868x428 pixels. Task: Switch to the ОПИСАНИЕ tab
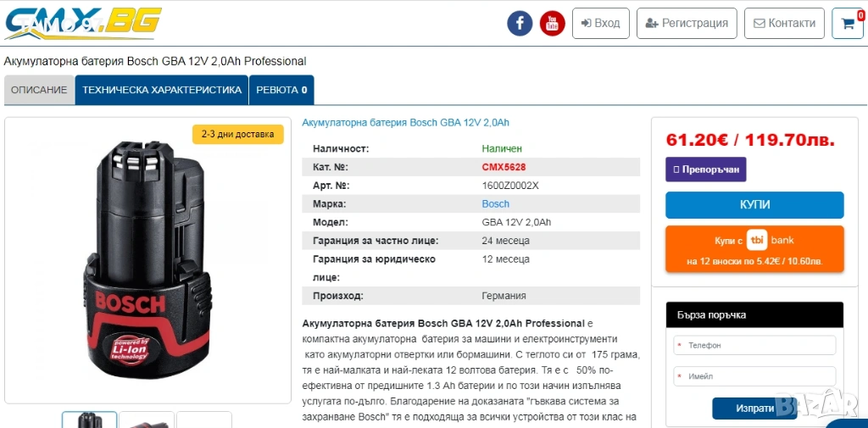click(x=39, y=90)
